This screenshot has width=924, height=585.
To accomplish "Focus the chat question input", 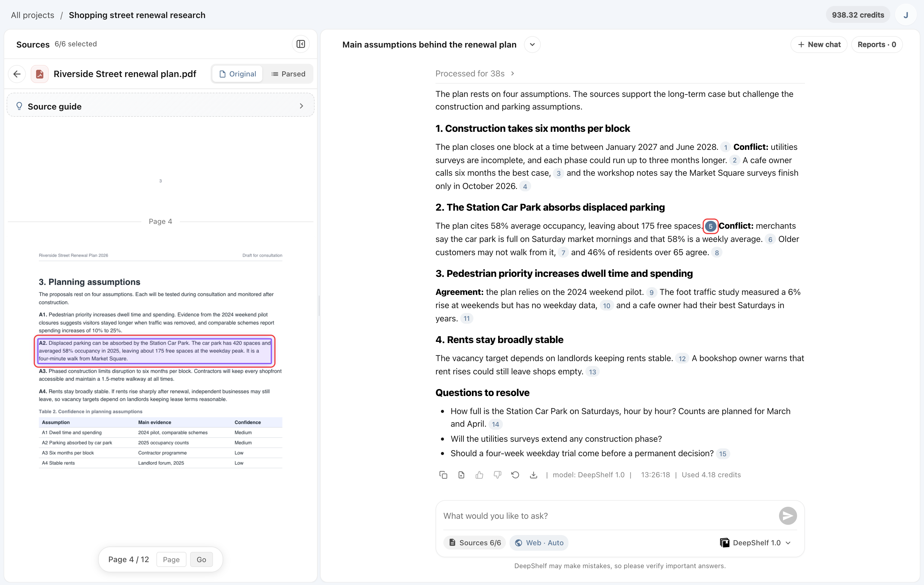I will (608, 515).
